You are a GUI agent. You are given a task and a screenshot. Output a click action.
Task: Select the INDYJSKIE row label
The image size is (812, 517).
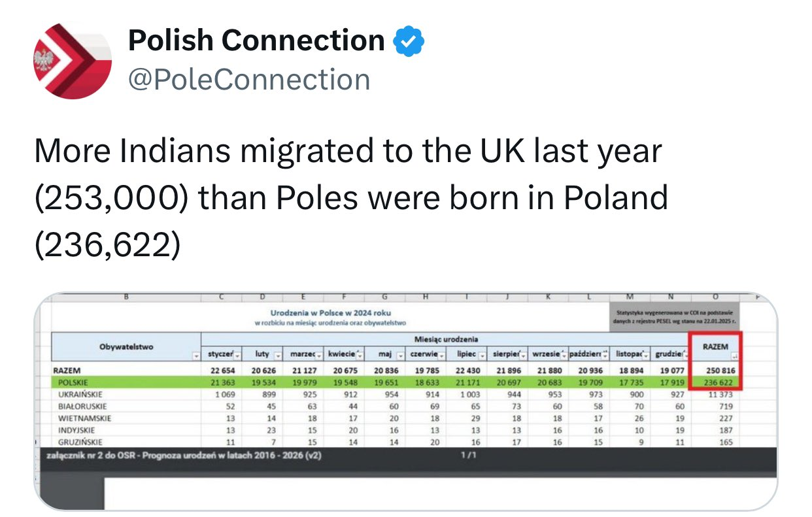pos(78,429)
